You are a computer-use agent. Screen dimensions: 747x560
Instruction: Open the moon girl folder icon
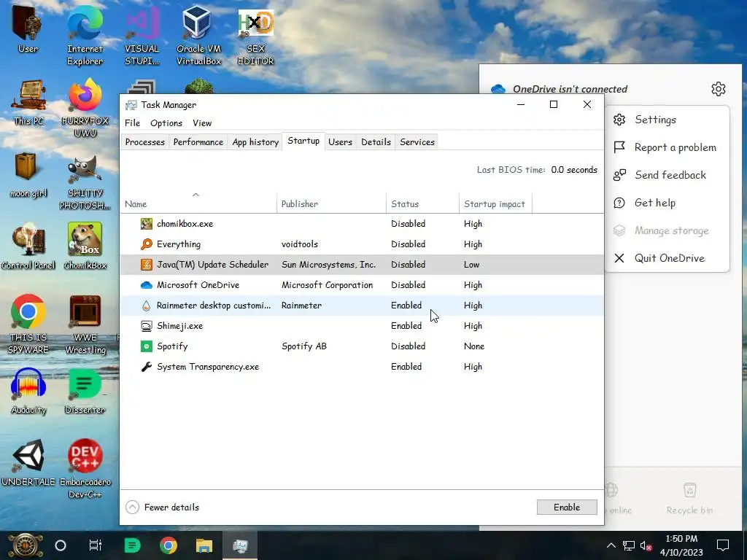point(28,175)
